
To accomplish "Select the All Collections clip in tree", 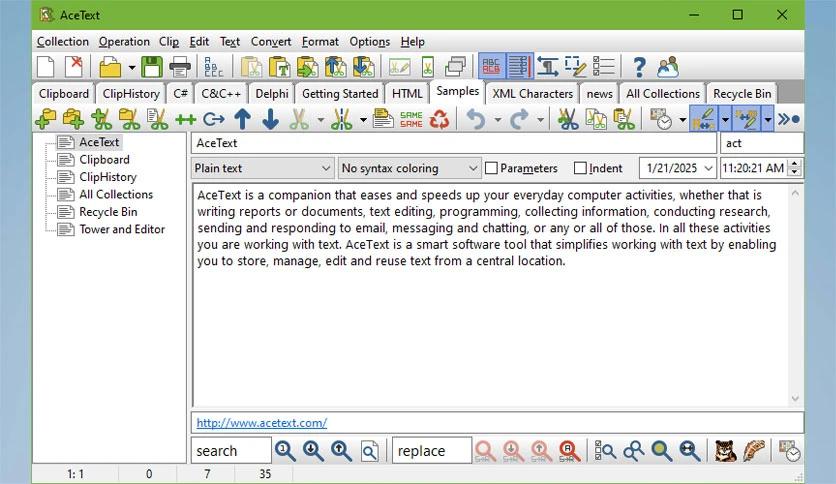I will pos(116,195).
